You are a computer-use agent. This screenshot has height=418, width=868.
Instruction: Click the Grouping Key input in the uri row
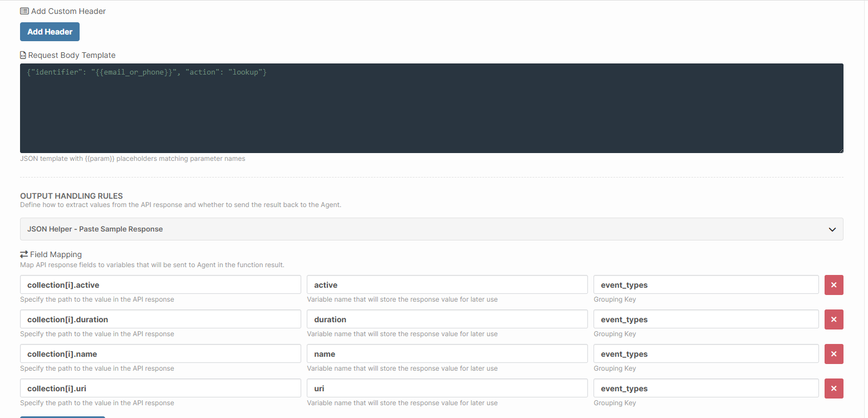point(706,389)
